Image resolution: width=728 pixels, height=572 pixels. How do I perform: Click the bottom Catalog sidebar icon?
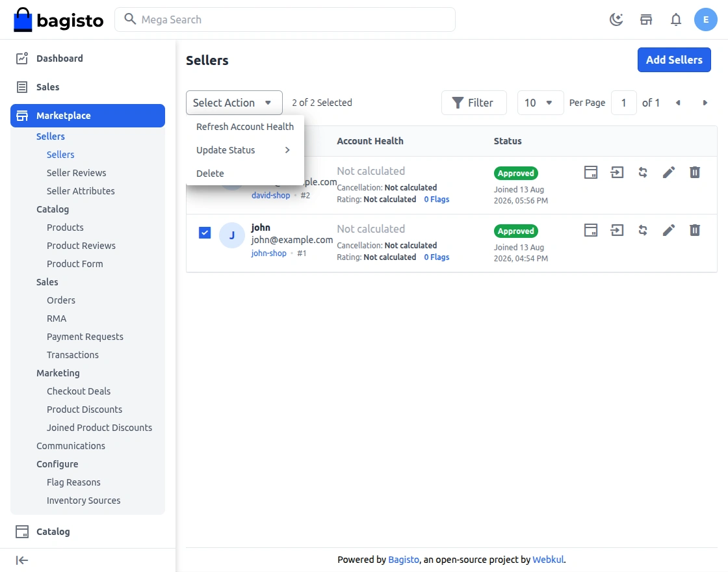tap(22, 532)
